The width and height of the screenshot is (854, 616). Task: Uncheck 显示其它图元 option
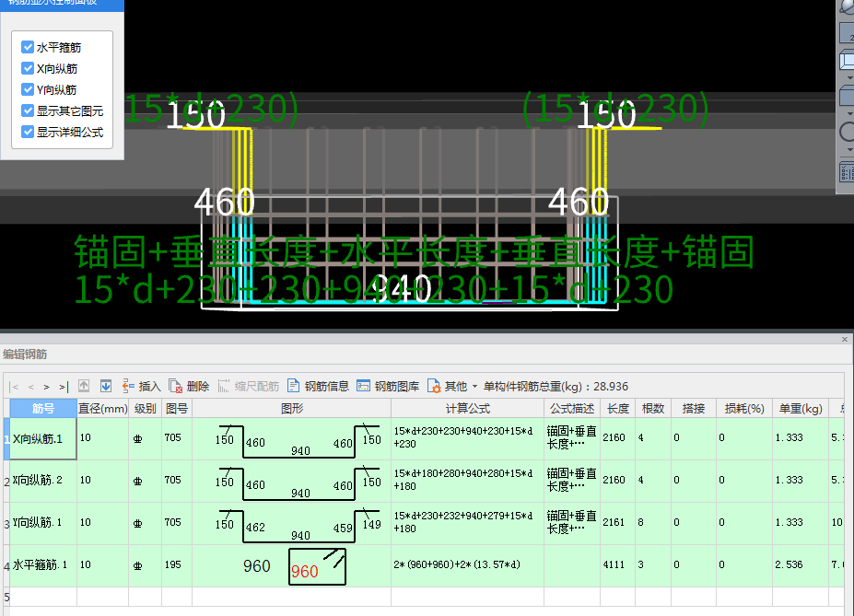[28, 110]
